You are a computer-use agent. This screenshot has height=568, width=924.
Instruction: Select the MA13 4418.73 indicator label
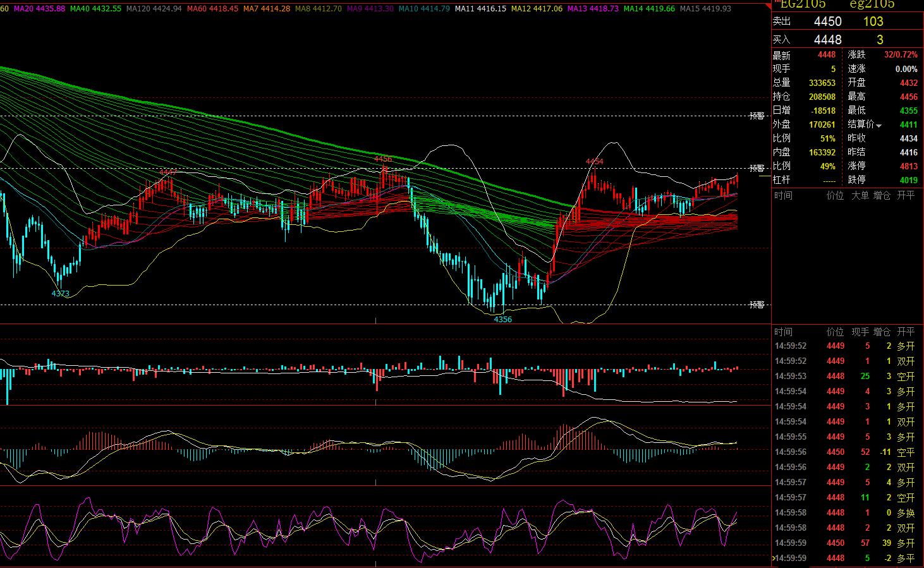click(x=593, y=9)
